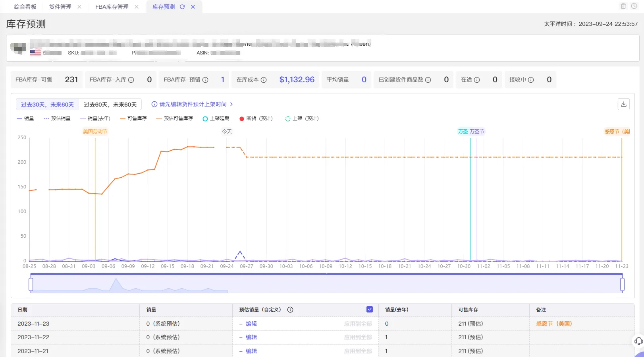Toggle 预估销量 legend series
This screenshot has height=357, width=644.
pyautogui.click(x=57, y=118)
